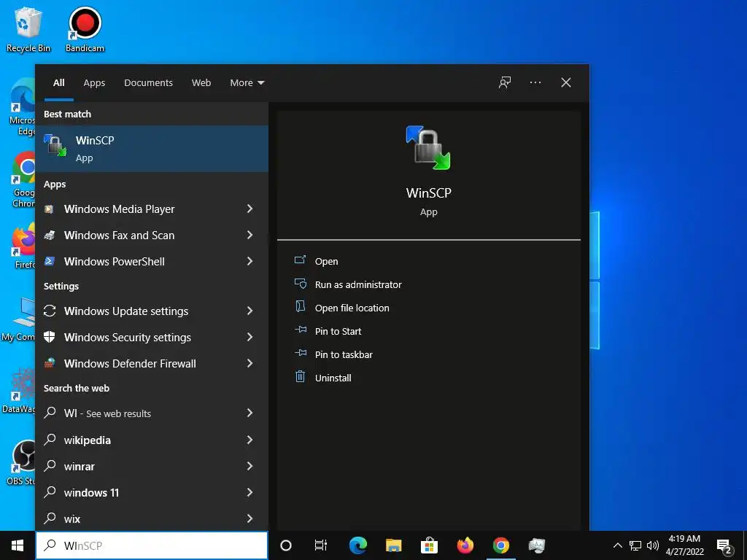Expand the wikipedia web suggestion arrow
Viewport: 747px width, 560px height.
coord(249,440)
